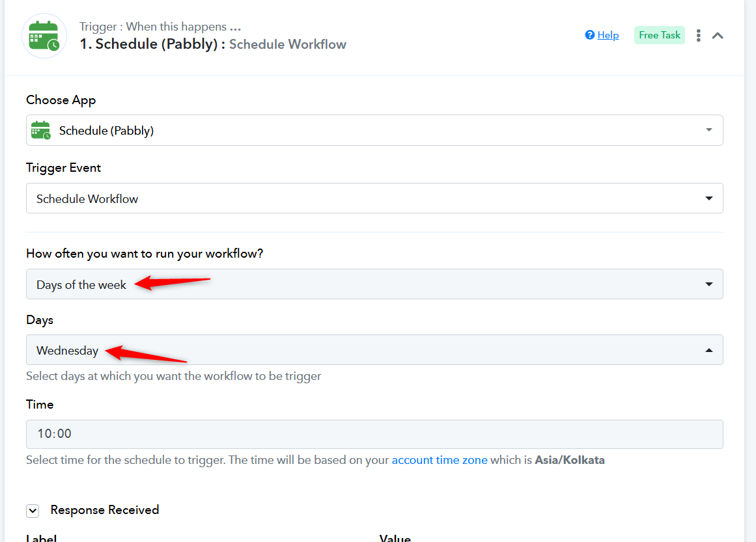Open the Trigger Event dropdown
Viewport: 756px width, 542px height.
374,198
